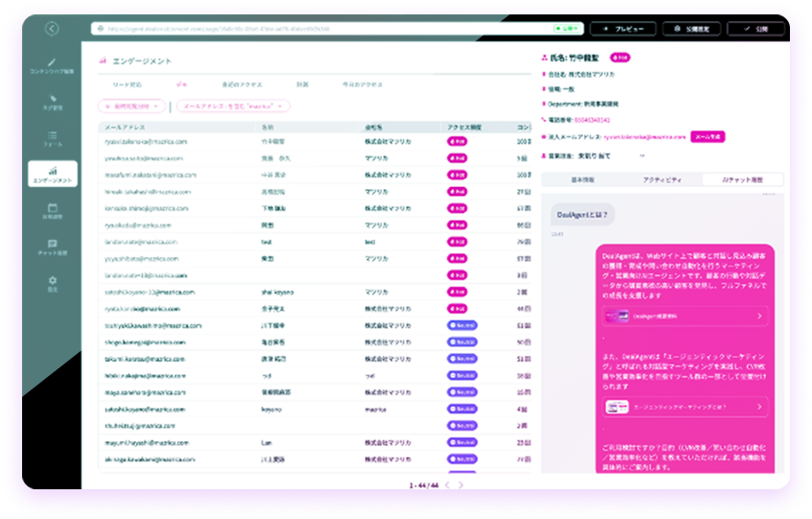The width and height of the screenshot is (812, 519).
Task: Switch to the 最近のアクセス tab
Action: click(242, 84)
